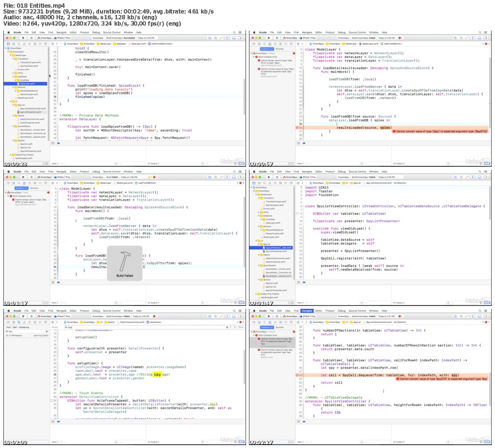Click the Spotlight search icon in 00:00:28 frame menu bar

234,32
